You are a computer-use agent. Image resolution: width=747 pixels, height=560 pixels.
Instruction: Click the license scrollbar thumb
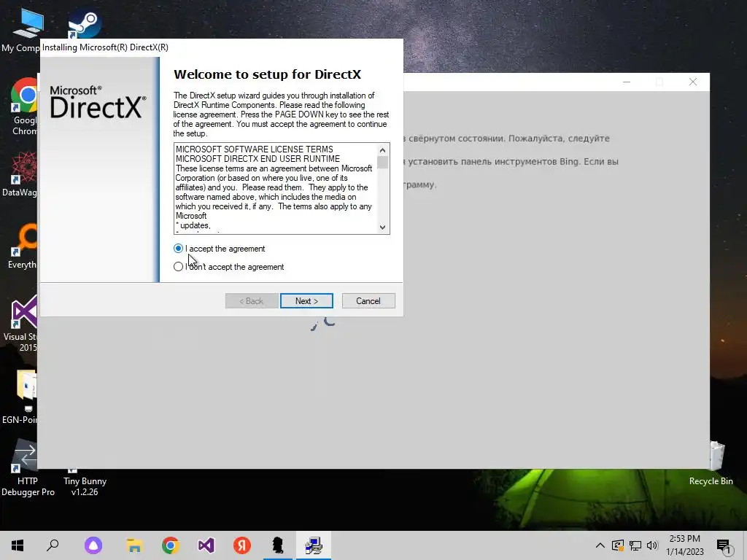tap(382, 163)
